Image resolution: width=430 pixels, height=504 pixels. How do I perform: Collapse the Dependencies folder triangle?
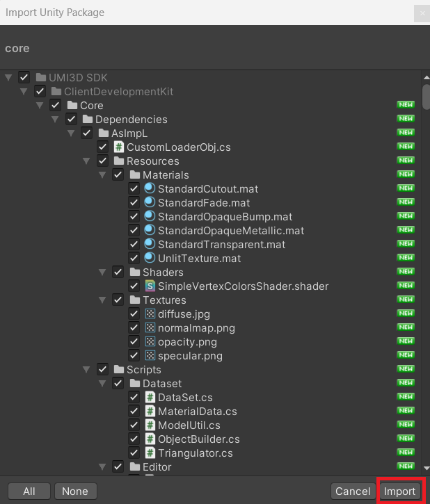click(x=56, y=120)
